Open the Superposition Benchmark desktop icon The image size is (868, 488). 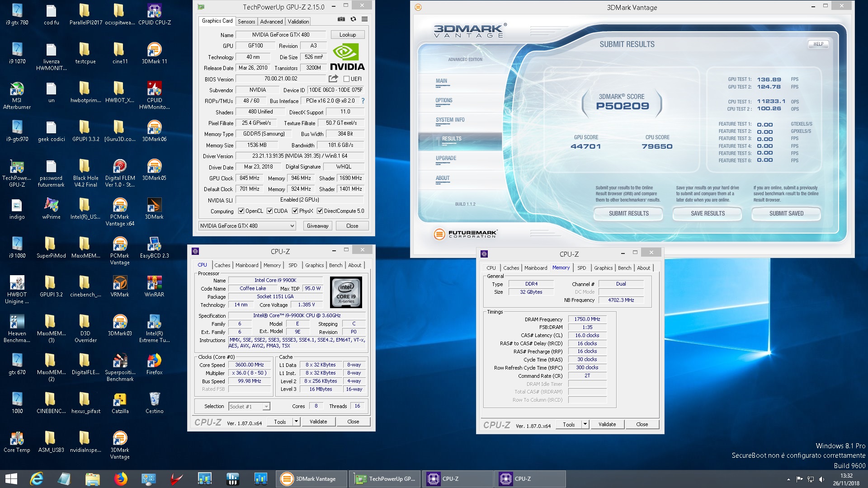coord(120,367)
